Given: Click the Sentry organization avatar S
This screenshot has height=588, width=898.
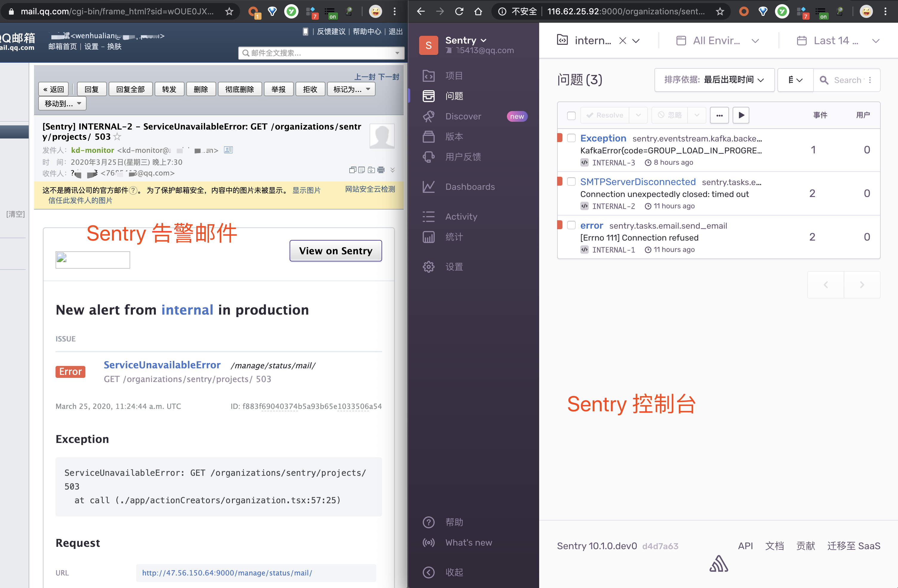Looking at the screenshot, I should tap(428, 45).
